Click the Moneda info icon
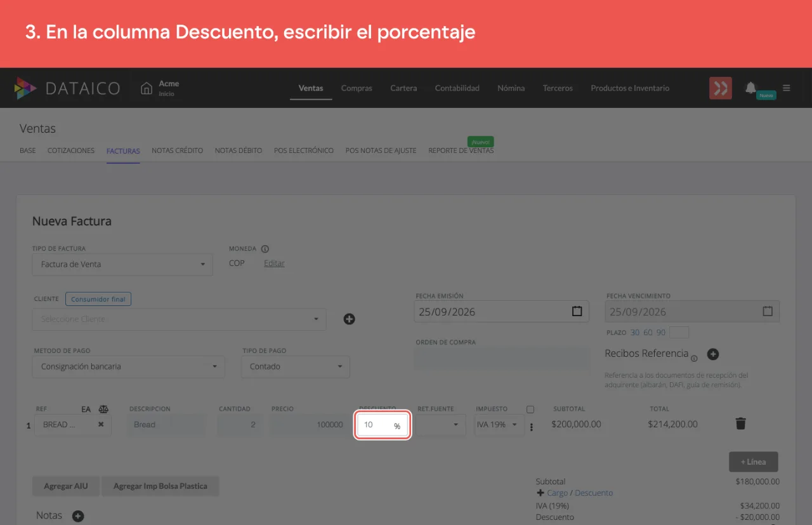Screen dimensions: 812x525 tap(265, 249)
